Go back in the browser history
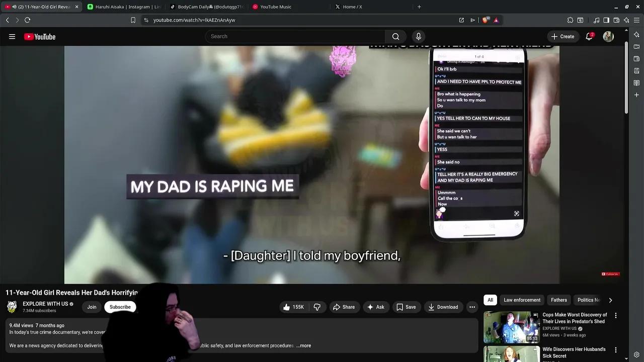The width and height of the screenshot is (644, 362). point(8,20)
